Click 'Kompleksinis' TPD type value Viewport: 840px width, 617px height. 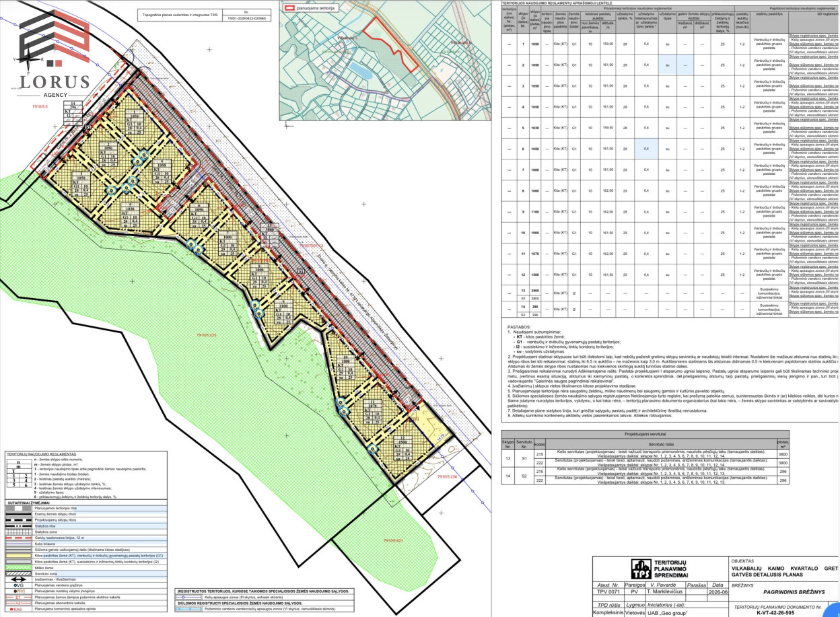point(608,613)
